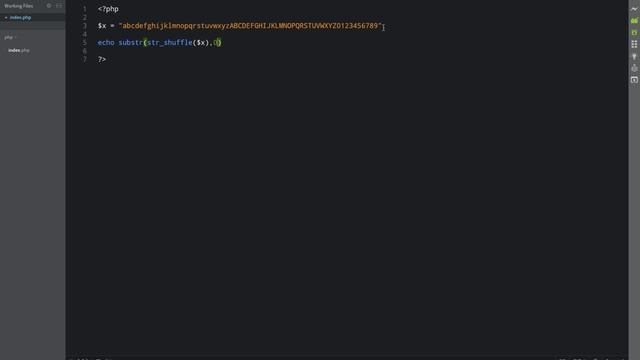Click line number 7 in the gutter
The height and width of the screenshot is (360, 640).
84,59
